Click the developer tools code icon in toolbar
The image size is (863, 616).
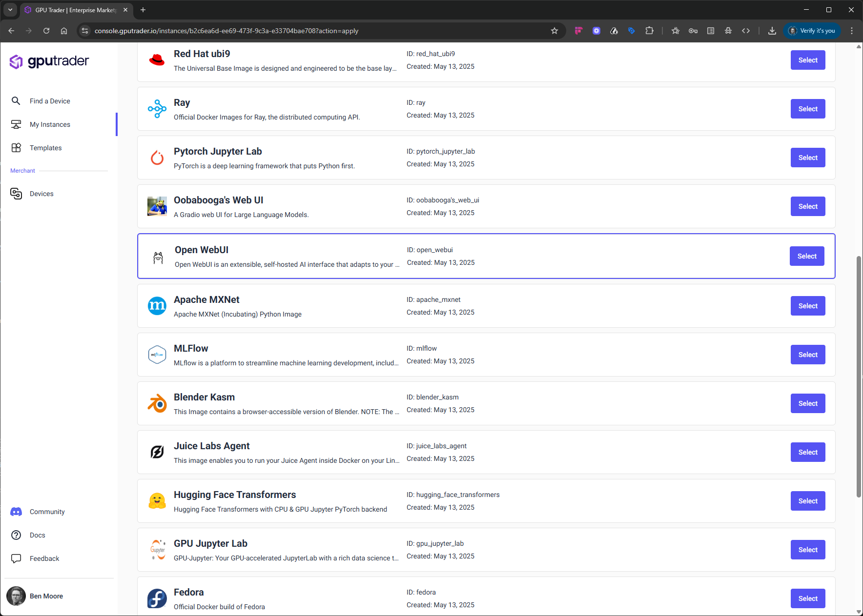tap(746, 31)
